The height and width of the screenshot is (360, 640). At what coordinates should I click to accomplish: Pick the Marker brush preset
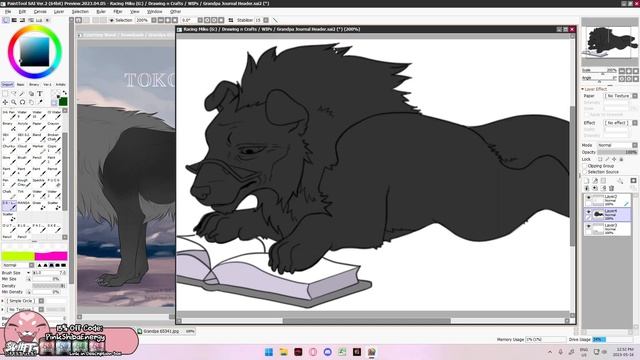click(x=40, y=149)
